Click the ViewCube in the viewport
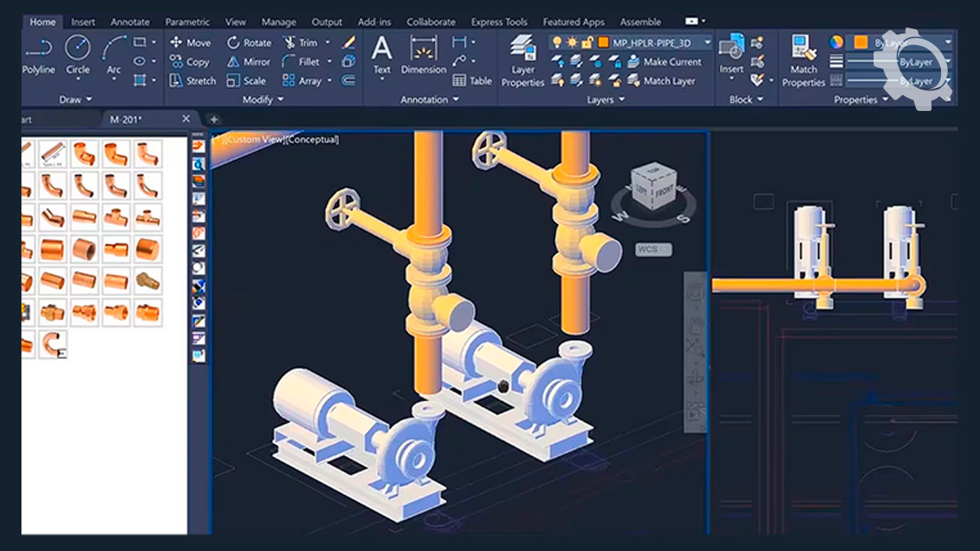Image resolution: width=980 pixels, height=551 pixels. pyautogui.click(x=653, y=187)
